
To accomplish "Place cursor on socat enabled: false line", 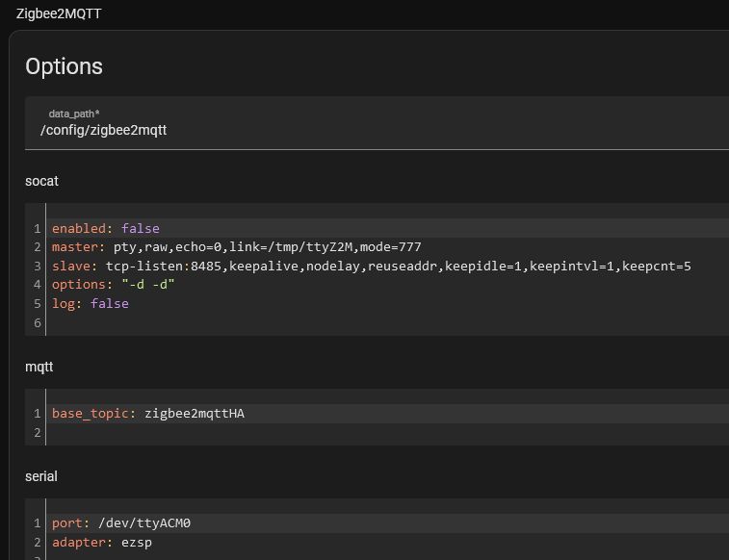I will 388,228.
